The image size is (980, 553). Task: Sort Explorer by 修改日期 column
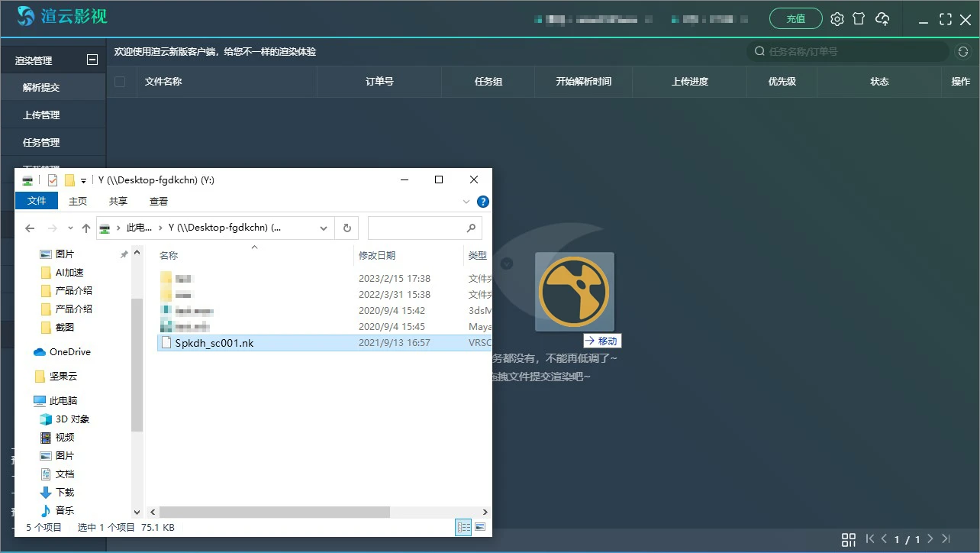point(377,256)
